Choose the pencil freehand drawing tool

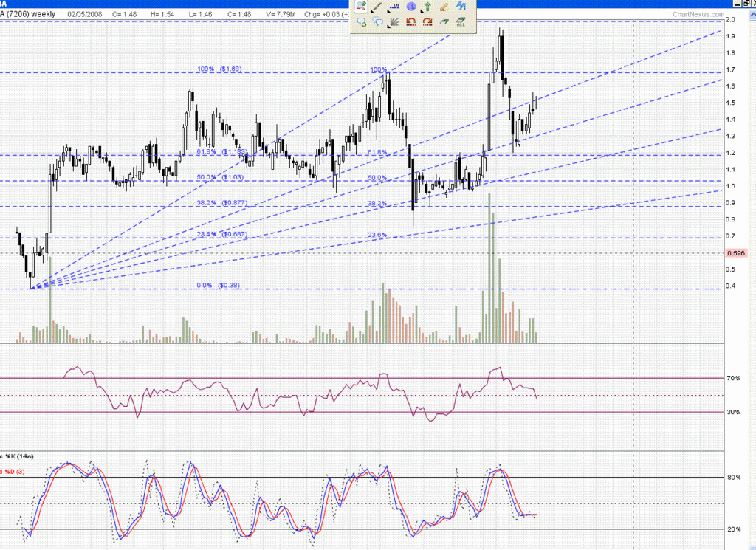tap(444, 7)
